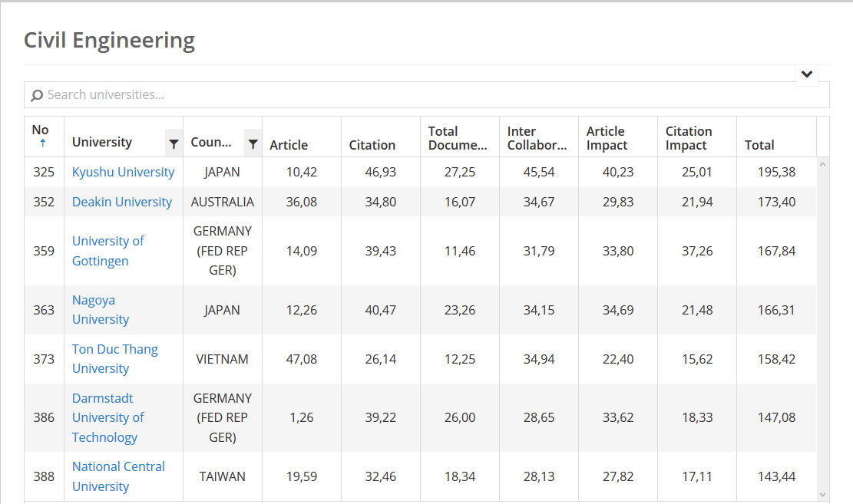The width and height of the screenshot is (853, 504).
Task: Select rank cell 363
Action: tap(44, 310)
